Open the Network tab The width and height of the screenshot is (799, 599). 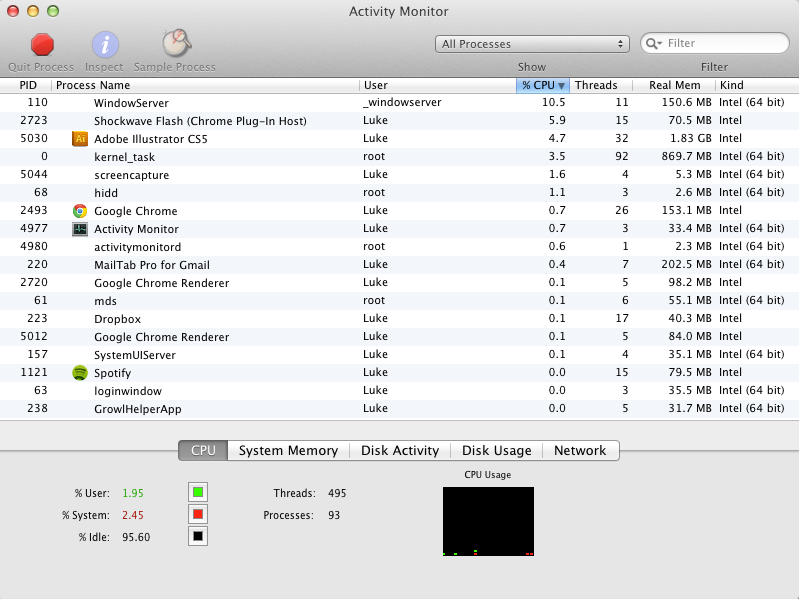pos(580,451)
